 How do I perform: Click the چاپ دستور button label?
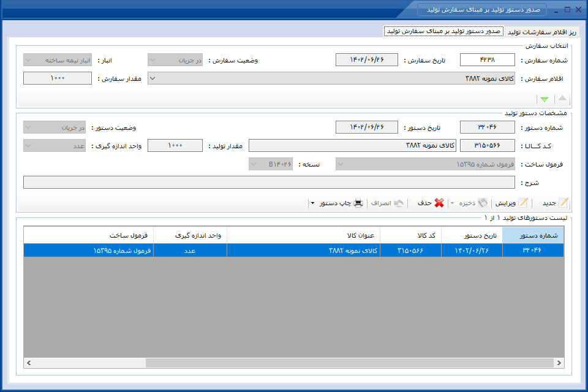pos(335,203)
